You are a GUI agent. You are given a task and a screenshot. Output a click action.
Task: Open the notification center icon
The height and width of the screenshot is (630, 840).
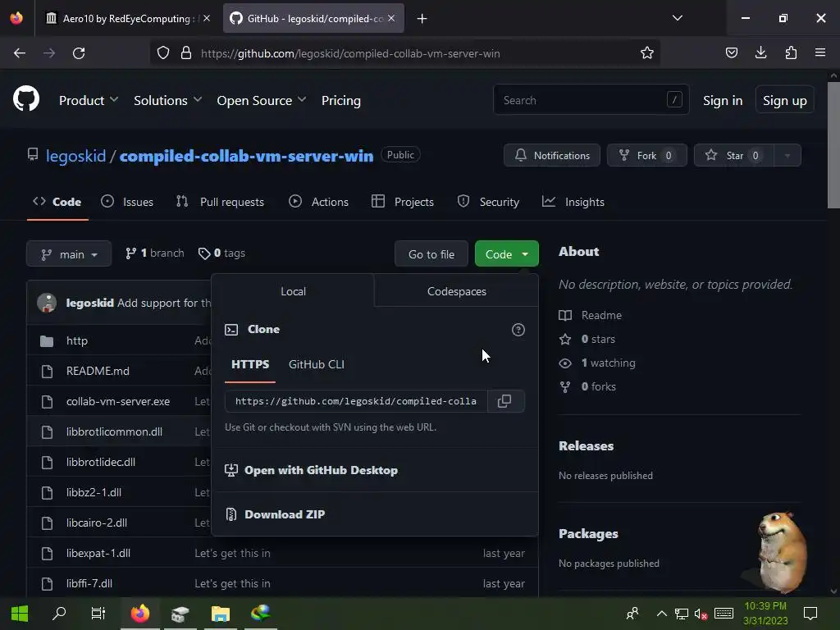point(810,614)
